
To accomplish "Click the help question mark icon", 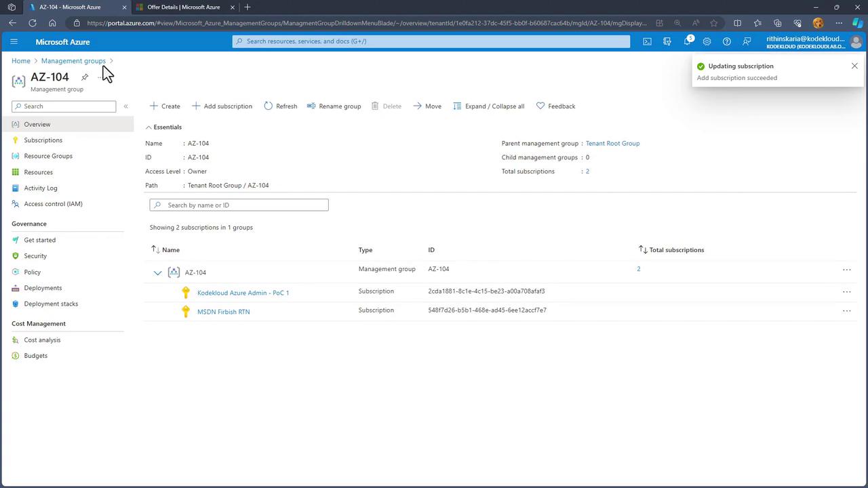I will point(726,41).
